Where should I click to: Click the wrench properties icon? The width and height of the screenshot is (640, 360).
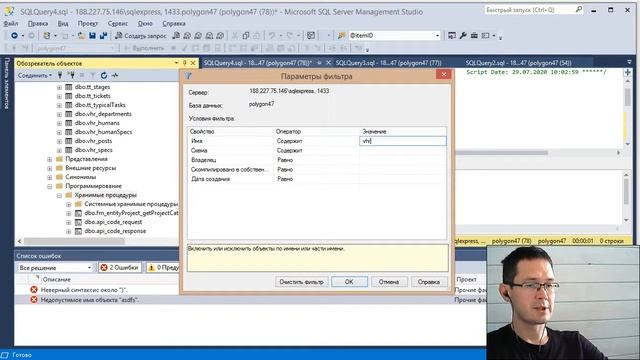pos(463,36)
